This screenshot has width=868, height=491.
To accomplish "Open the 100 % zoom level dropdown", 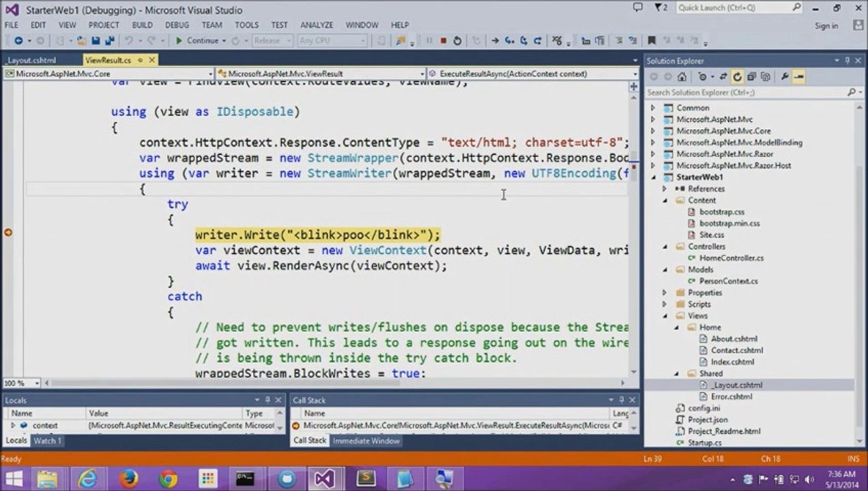I will (x=21, y=383).
